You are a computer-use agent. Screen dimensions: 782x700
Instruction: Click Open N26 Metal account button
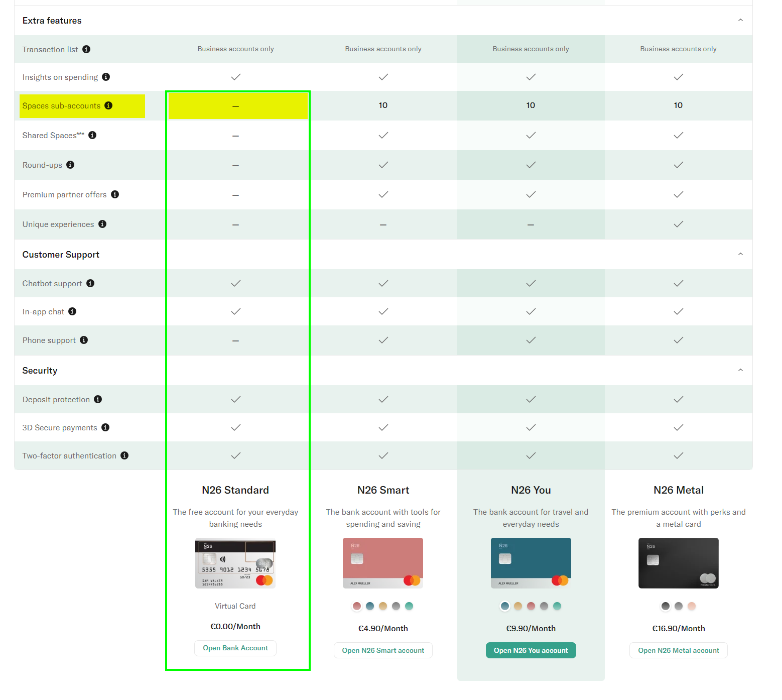[679, 650]
